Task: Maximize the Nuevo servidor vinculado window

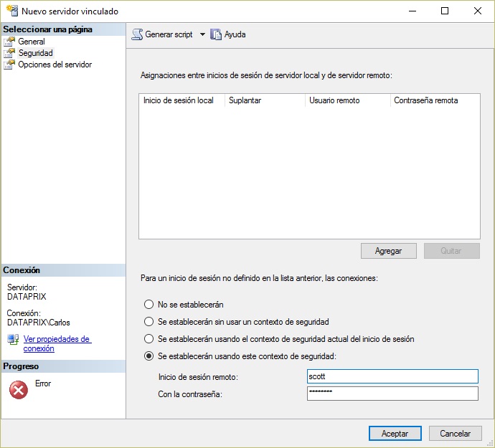Action: click(445, 11)
